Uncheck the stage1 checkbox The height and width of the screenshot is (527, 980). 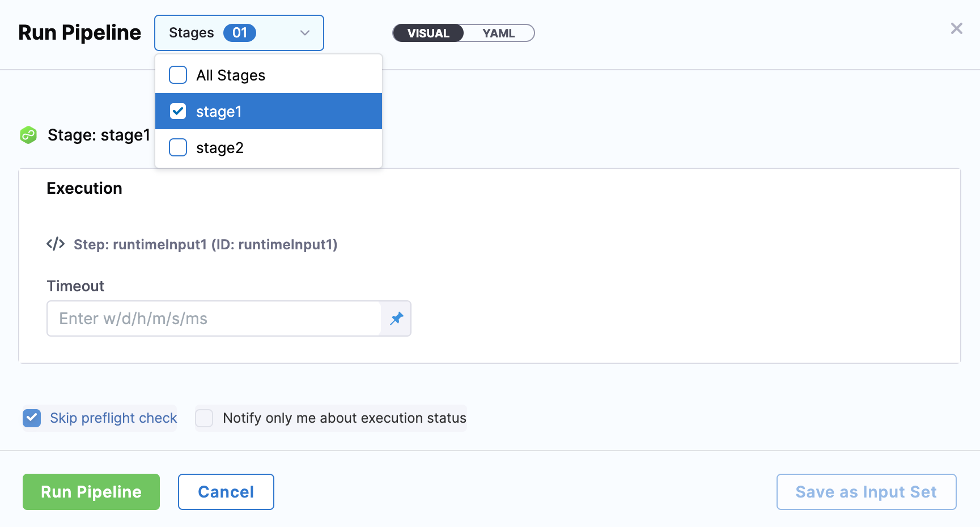click(x=178, y=111)
